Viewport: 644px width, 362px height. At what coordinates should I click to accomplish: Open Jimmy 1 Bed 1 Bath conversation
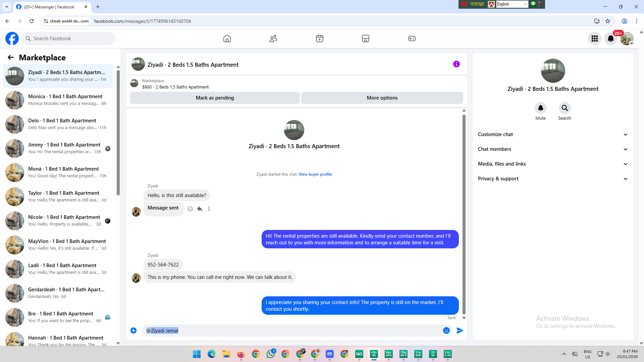click(58, 148)
